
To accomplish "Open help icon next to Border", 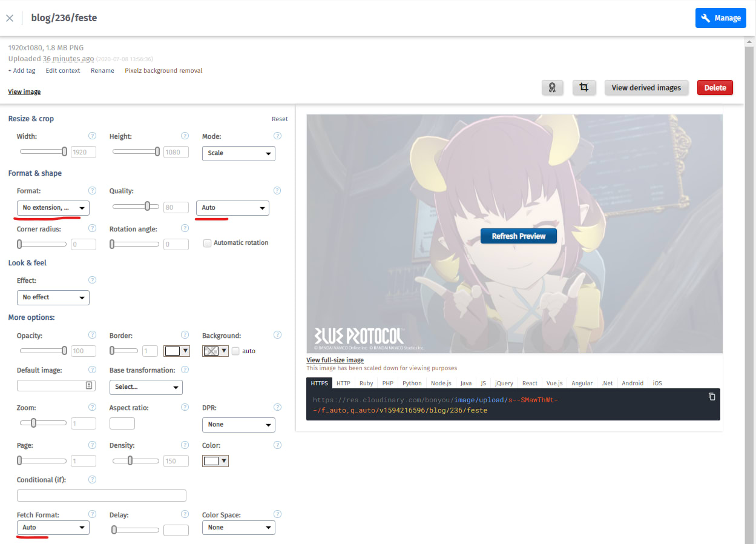I will point(185,335).
